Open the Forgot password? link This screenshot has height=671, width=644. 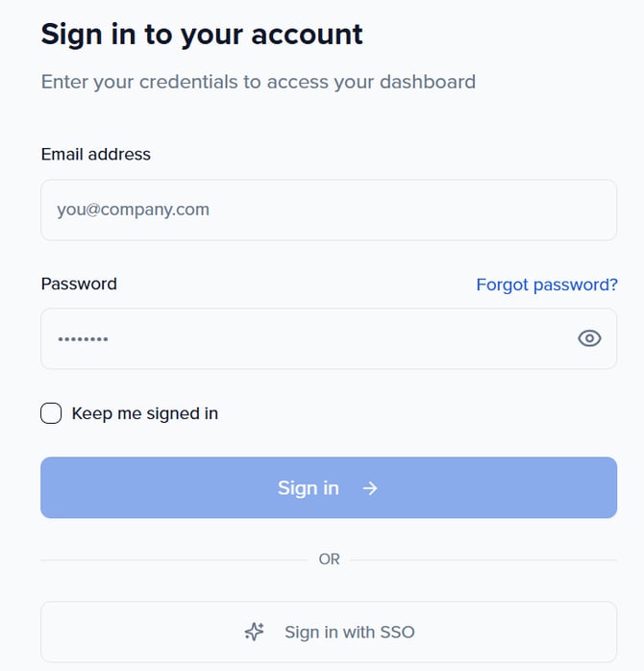(x=546, y=285)
